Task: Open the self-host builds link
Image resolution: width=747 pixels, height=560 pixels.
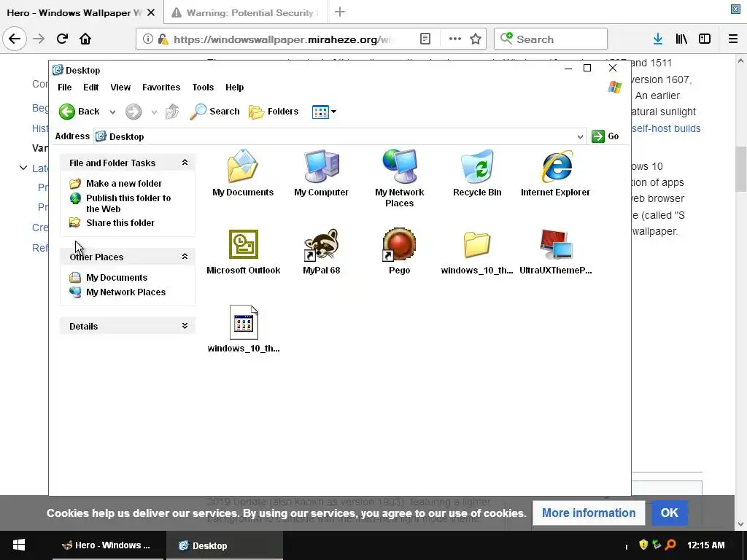Action: tap(667, 128)
